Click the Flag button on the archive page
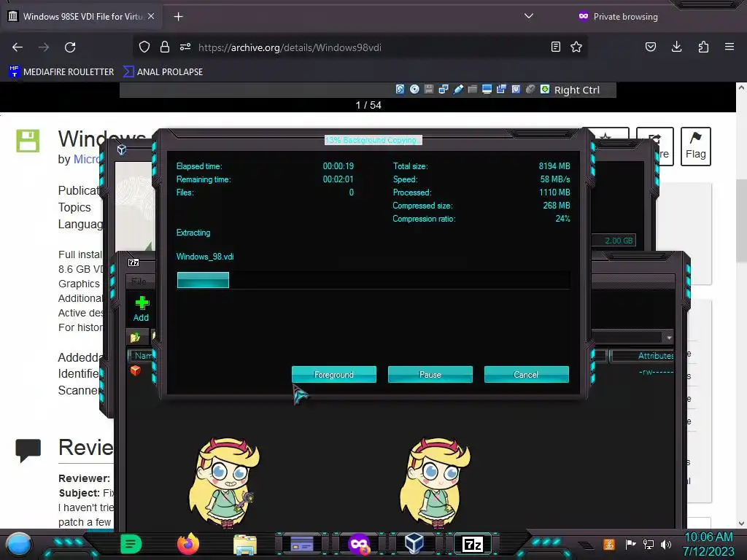 coord(695,146)
